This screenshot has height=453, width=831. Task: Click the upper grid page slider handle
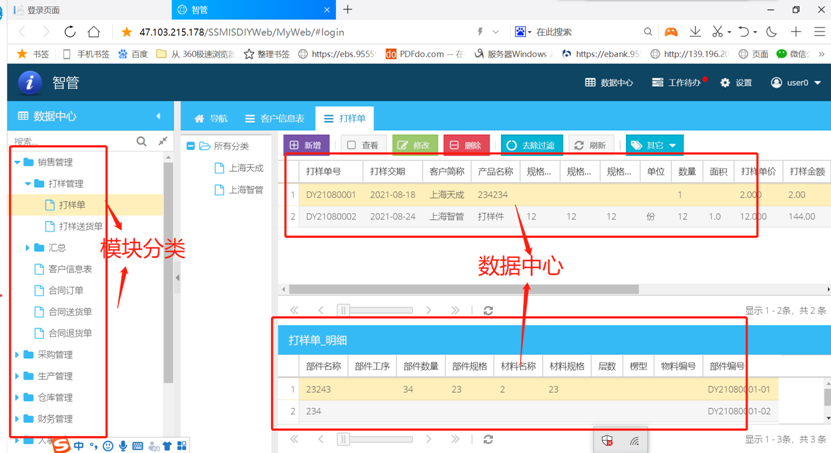click(x=343, y=310)
